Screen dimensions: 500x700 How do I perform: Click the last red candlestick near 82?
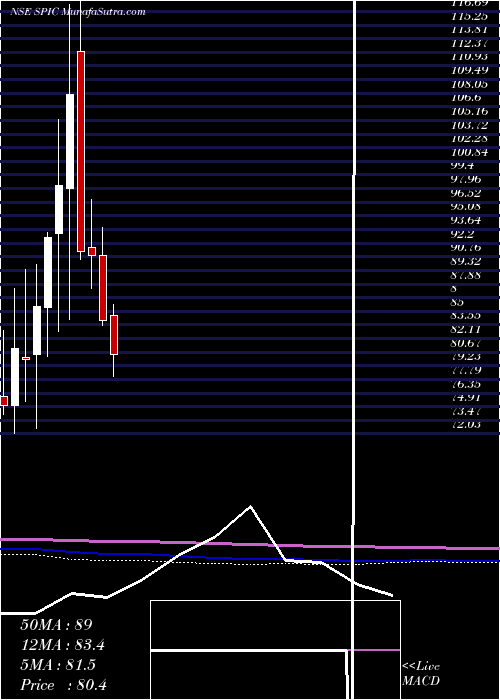[114, 335]
